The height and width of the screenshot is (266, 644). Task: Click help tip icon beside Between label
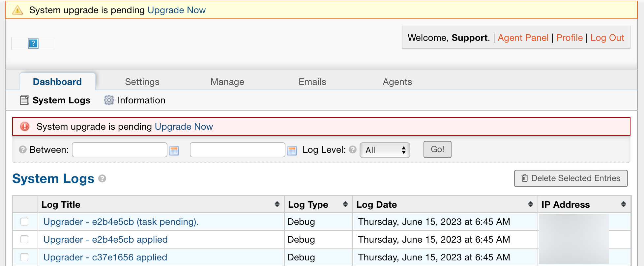click(22, 150)
